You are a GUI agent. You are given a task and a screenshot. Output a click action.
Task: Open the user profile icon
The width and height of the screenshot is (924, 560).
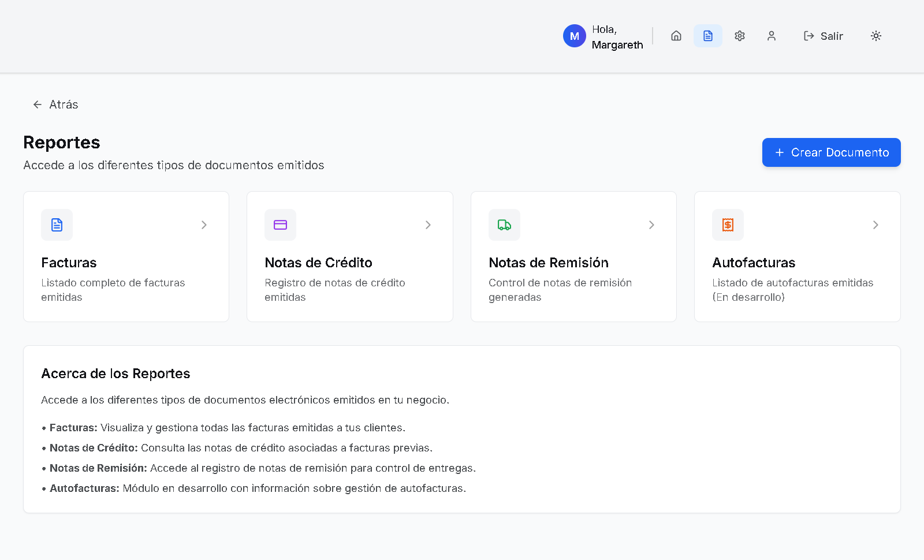click(x=772, y=36)
